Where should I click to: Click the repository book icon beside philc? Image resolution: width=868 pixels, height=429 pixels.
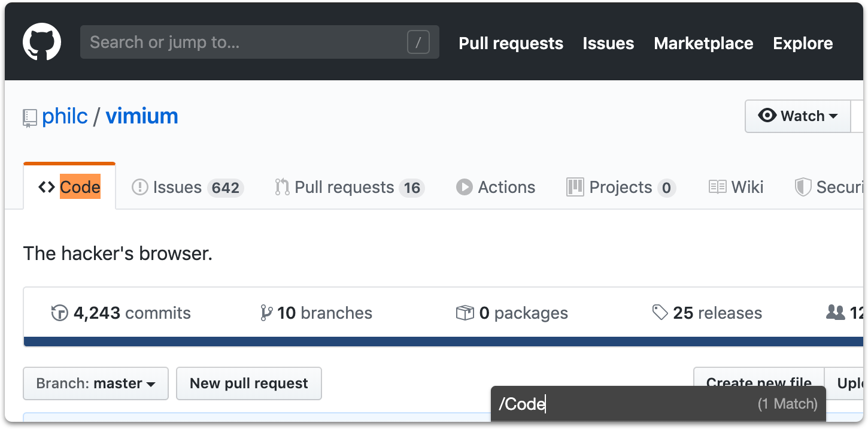point(30,117)
